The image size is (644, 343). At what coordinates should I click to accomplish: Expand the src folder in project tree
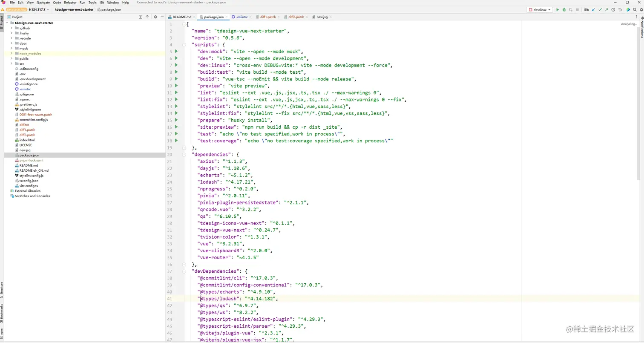[x=11, y=64]
